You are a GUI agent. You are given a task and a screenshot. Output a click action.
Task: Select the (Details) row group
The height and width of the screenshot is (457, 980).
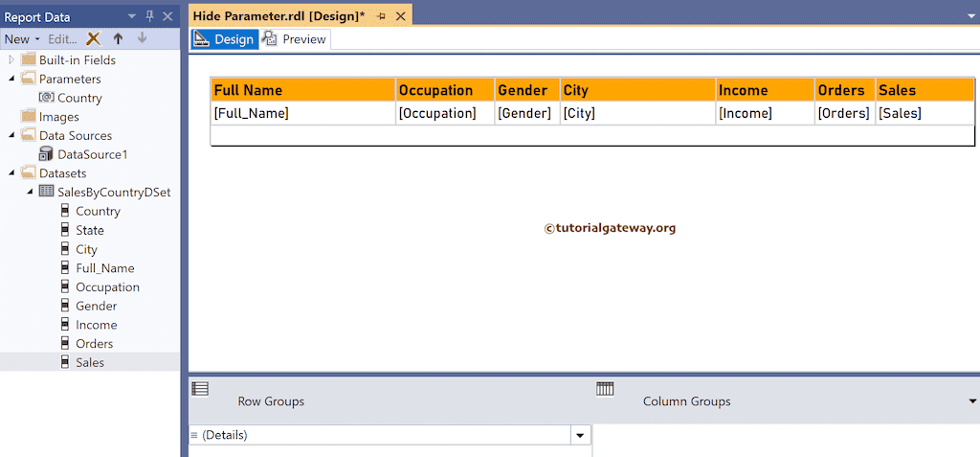(380, 435)
